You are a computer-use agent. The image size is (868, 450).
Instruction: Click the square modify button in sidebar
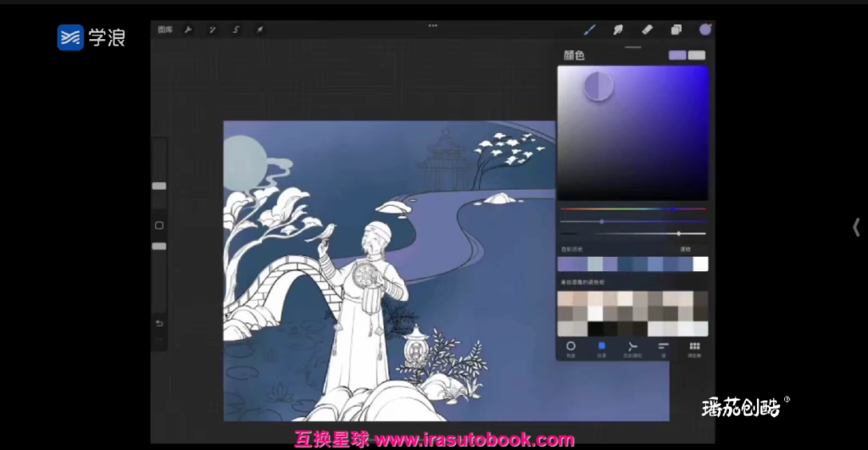pos(159,225)
